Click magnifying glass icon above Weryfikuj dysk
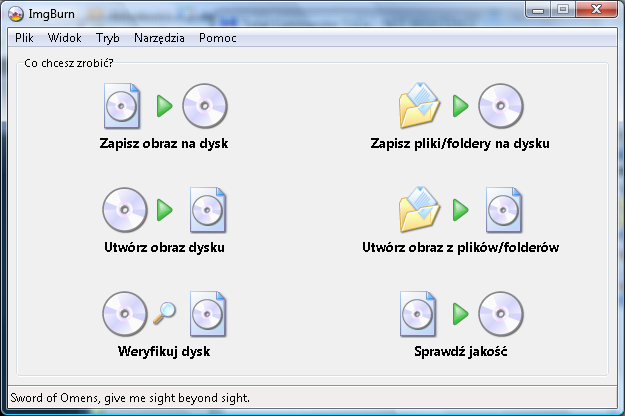Image resolution: width=625 pixels, height=416 pixels. coord(164,313)
